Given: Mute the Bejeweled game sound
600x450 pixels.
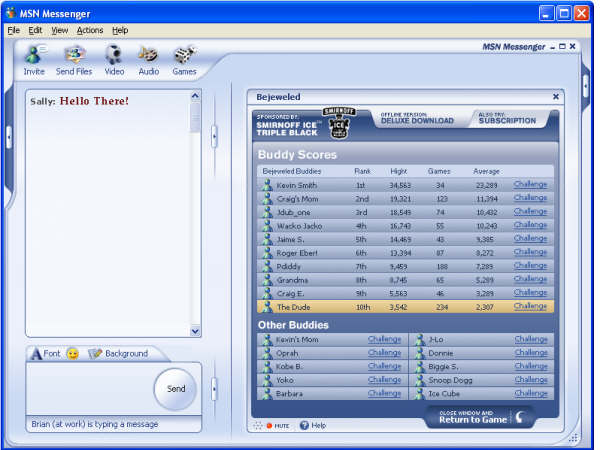Looking at the screenshot, I should click(278, 426).
